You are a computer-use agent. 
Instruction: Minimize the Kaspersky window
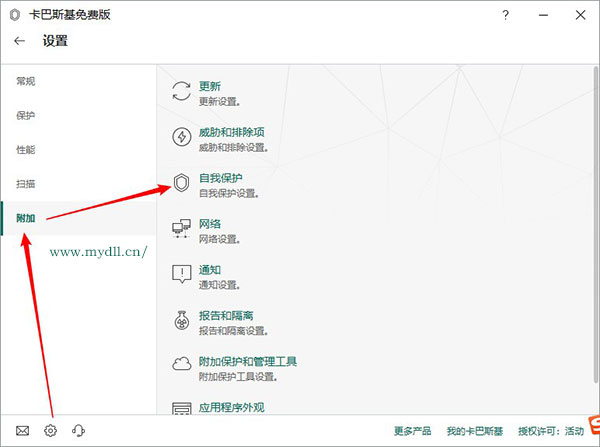pyautogui.click(x=543, y=15)
